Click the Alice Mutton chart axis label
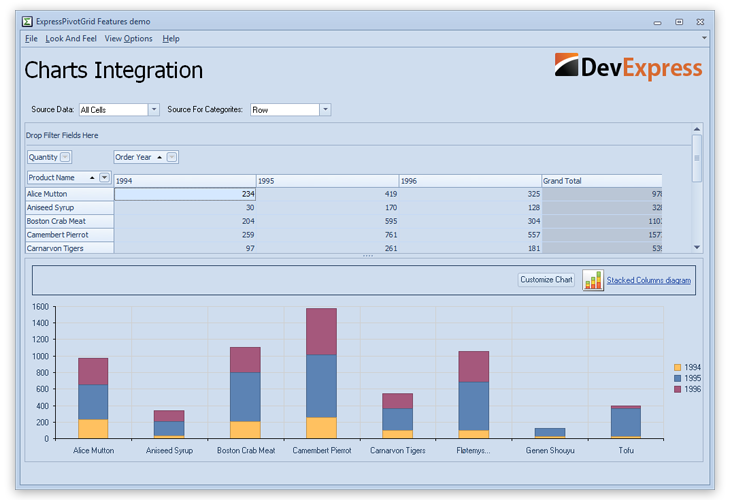The width and height of the screenshot is (730, 500). (x=93, y=450)
